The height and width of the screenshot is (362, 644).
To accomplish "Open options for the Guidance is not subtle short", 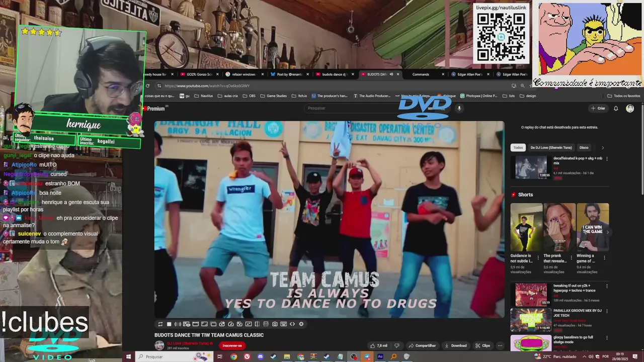I will coord(538,258).
